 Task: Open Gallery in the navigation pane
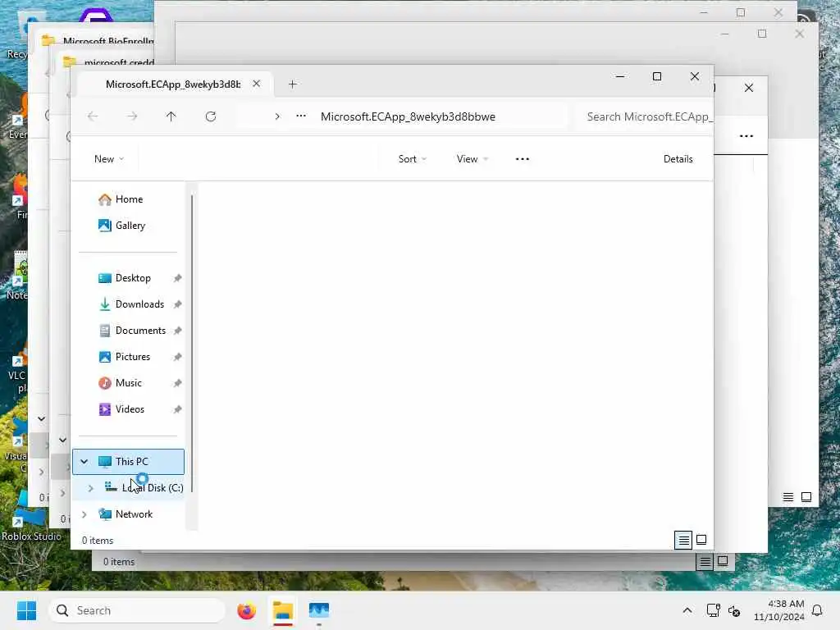(129, 226)
